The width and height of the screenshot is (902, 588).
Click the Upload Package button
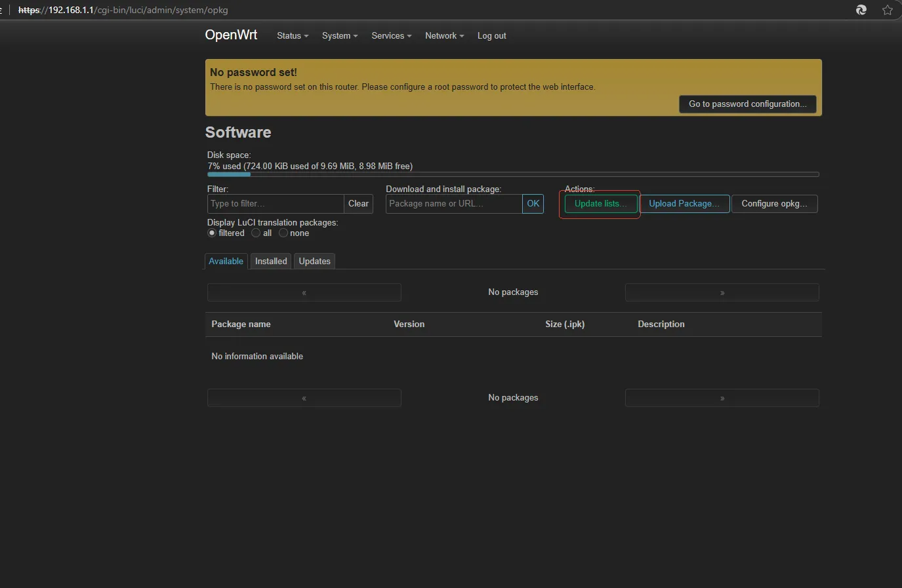point(684,204)
